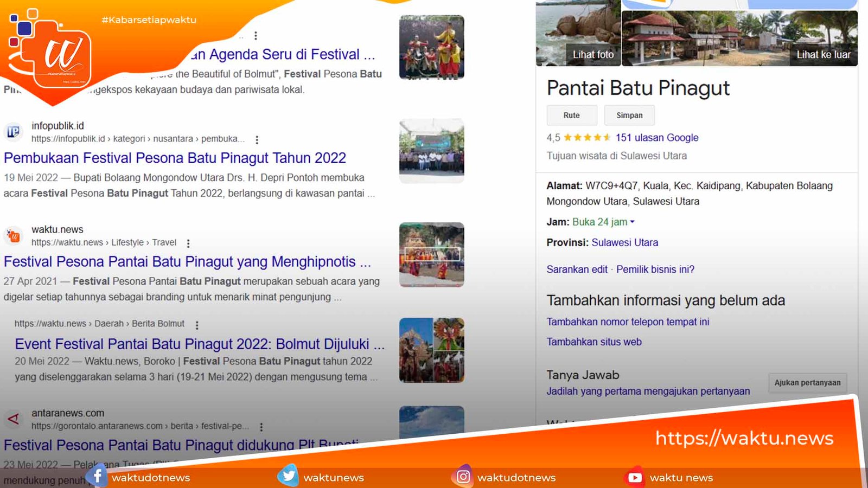
Task: Click the Instagram icon in the footer
Action: tap(463, 476)
